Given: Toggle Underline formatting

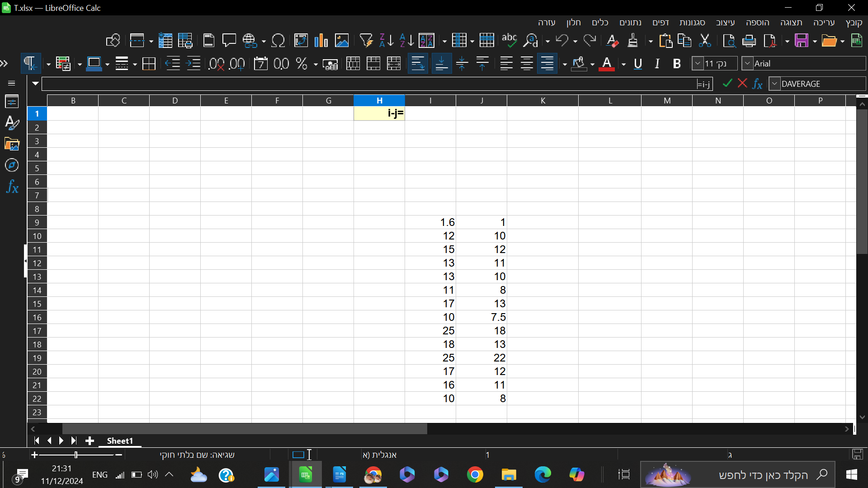Looking at the screenshot, I should pyautogui.click(x=638, y=64).
